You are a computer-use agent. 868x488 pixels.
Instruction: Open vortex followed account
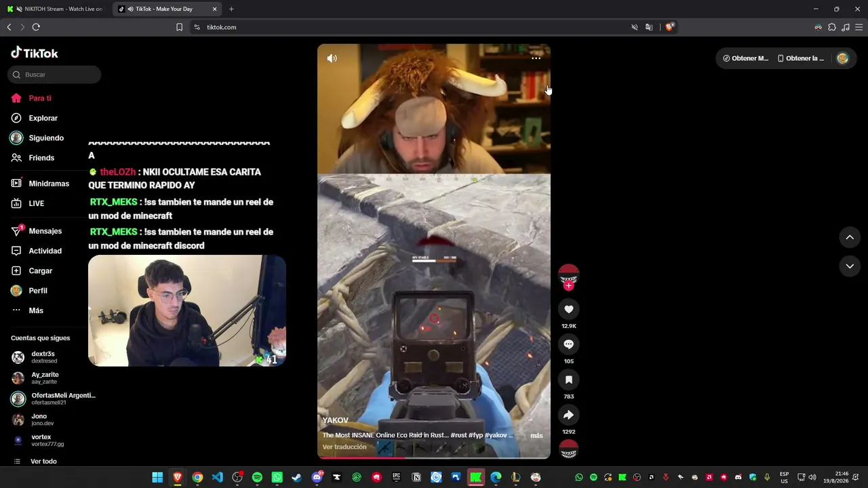click(x=38, y=441)
